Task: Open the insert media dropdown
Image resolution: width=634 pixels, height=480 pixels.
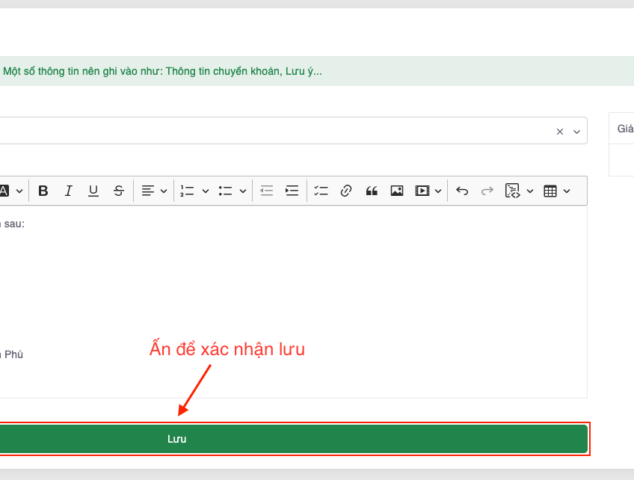Action: point(429,191)
